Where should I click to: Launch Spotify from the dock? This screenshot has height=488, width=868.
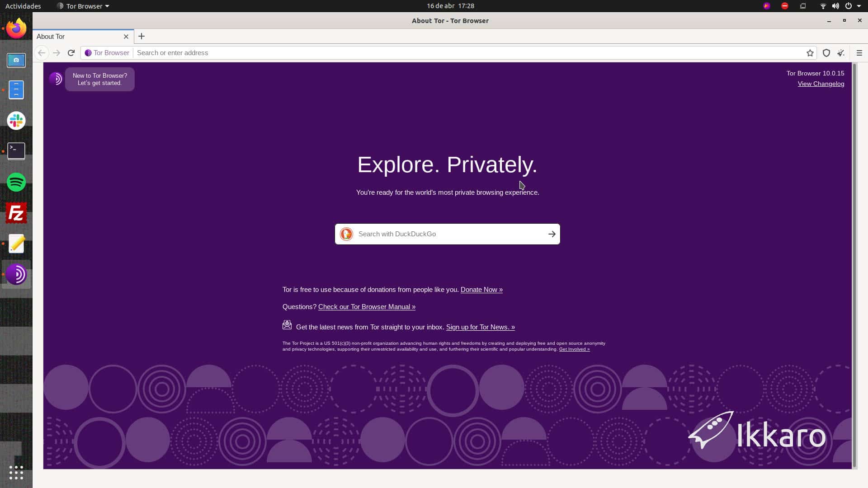pyautogui.click(x=16, y=182)
